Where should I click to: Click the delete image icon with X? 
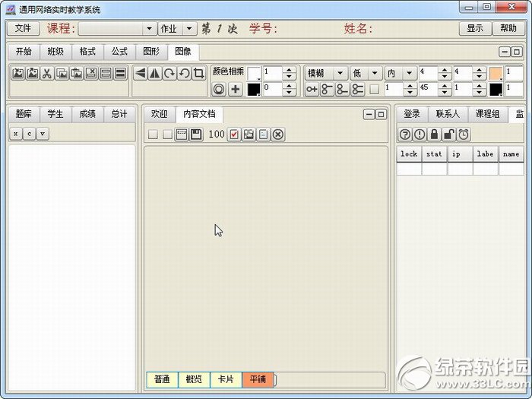(91, 73)
